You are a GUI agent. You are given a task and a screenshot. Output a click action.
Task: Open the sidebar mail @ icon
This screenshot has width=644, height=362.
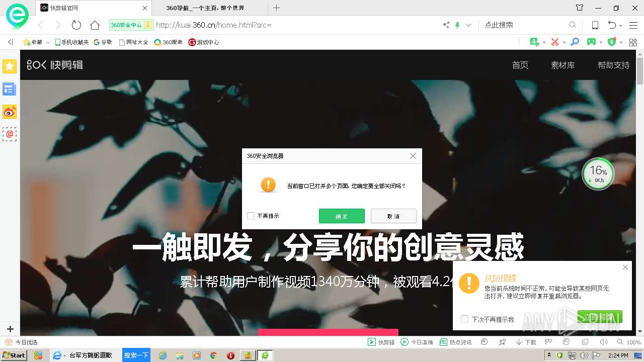[x=10, y=134]
